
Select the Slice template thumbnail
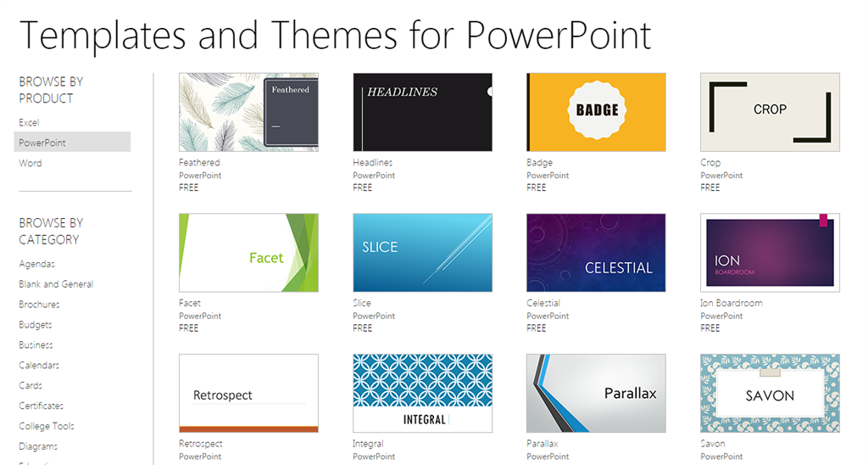click(x=422, y=253)
